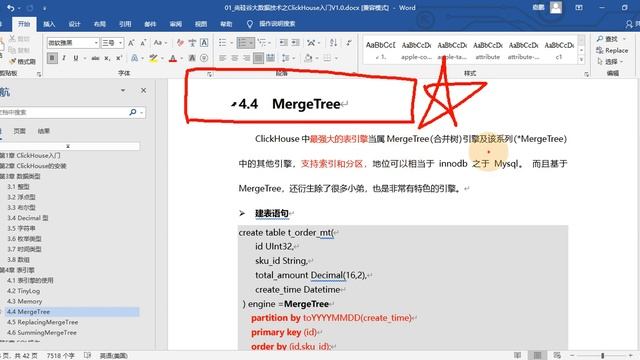This screenshot has height=360, width=640.
Task: Open the References ribbon tab
Action: click(125, 24)
